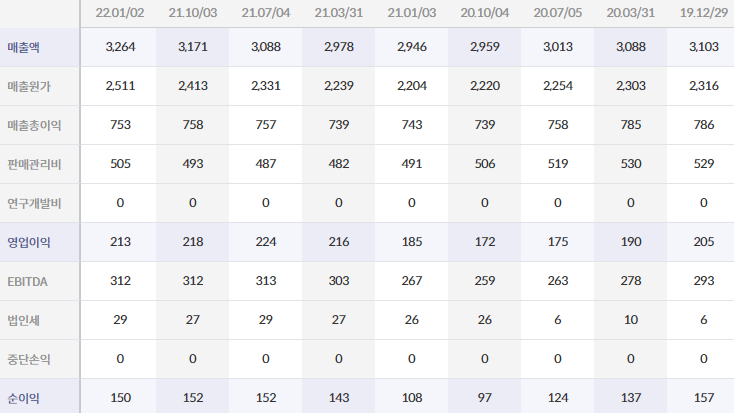
Task: Select 법인세 value 6 under 20.07/05
Action: coord(558,319)
